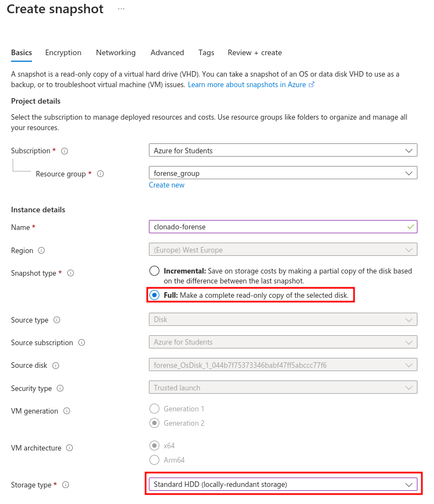Viewport: 434px width, 504px height.
Task: Open the ellipsis menu beside Create snapshot
Action: point(121,9)
